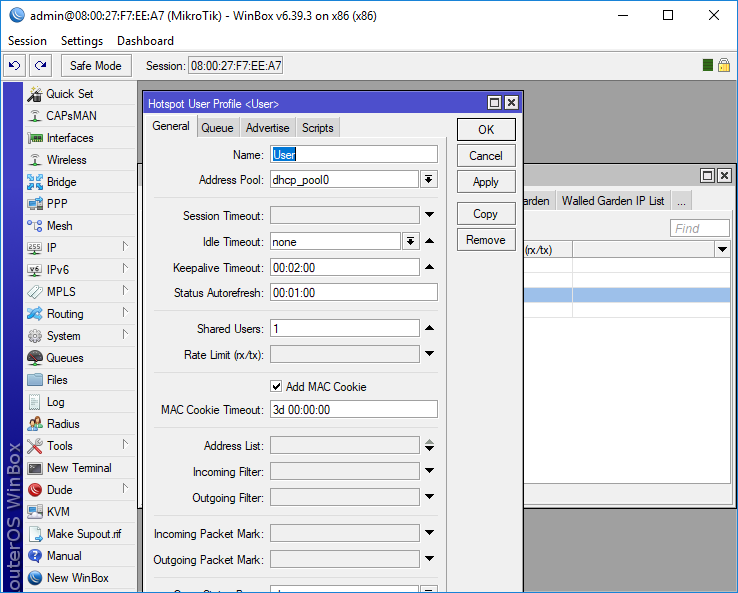
Task: Open the MPLS sidebar menu
Action: pyautogui.click(x=80, y=292)
